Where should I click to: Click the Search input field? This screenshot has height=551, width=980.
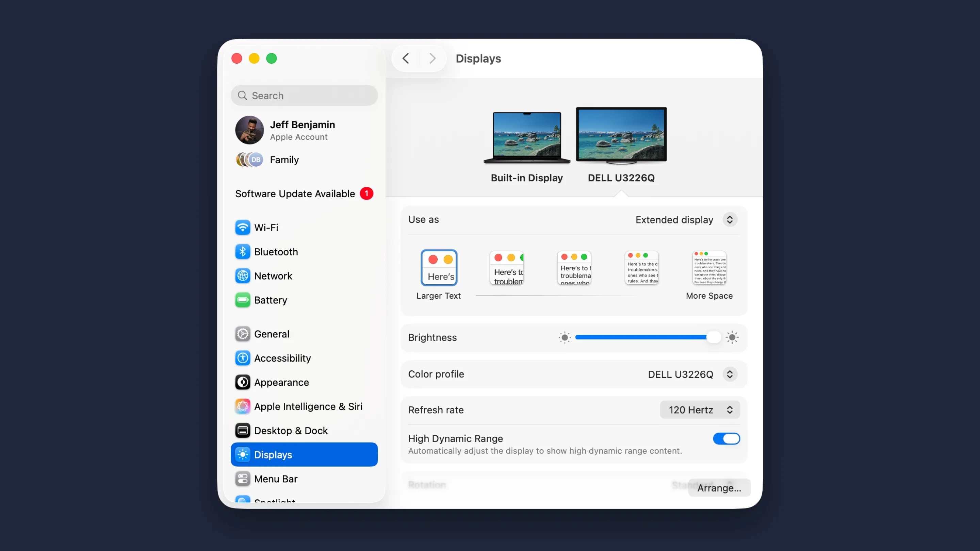(304, 96)
